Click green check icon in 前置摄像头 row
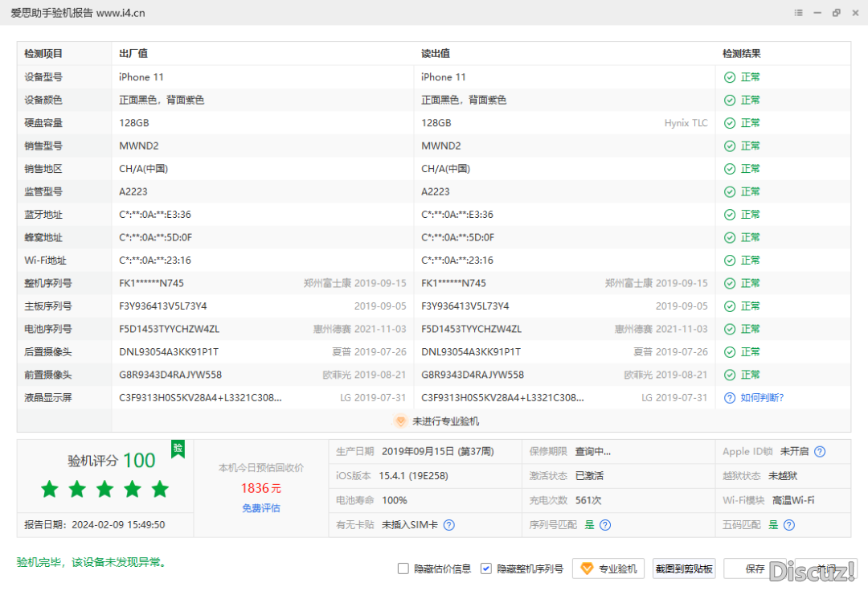The image size is (868, 591). click(x=730, y=375)
